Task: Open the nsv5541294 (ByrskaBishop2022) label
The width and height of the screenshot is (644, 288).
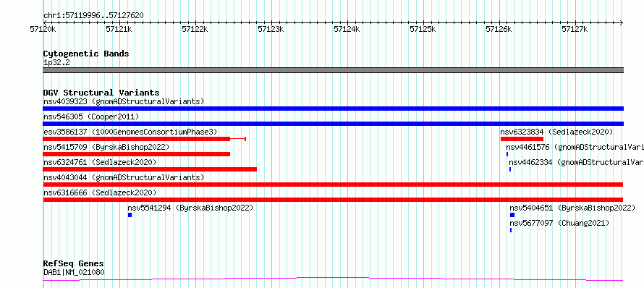Action: (190, 208)
